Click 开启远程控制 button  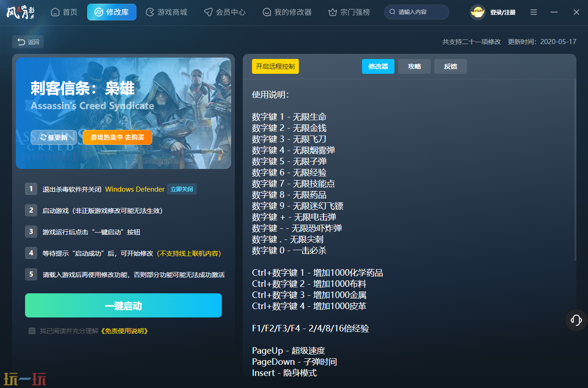click(275, 66)
